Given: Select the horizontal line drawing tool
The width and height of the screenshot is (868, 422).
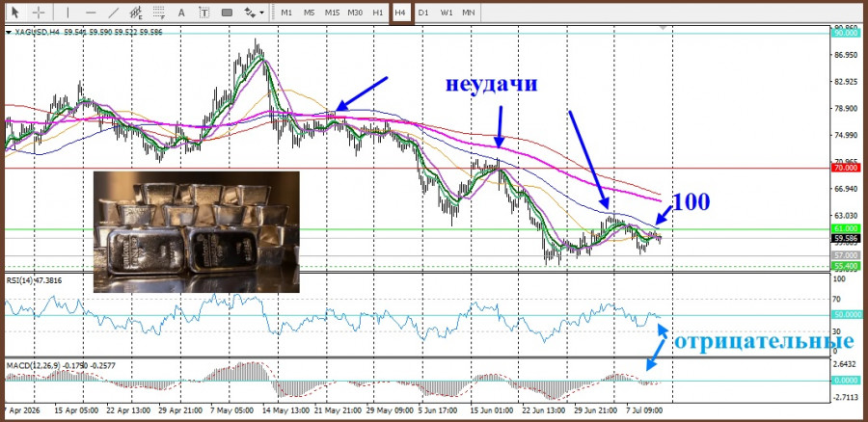Looking at the screenshot, I should (91, 13).
